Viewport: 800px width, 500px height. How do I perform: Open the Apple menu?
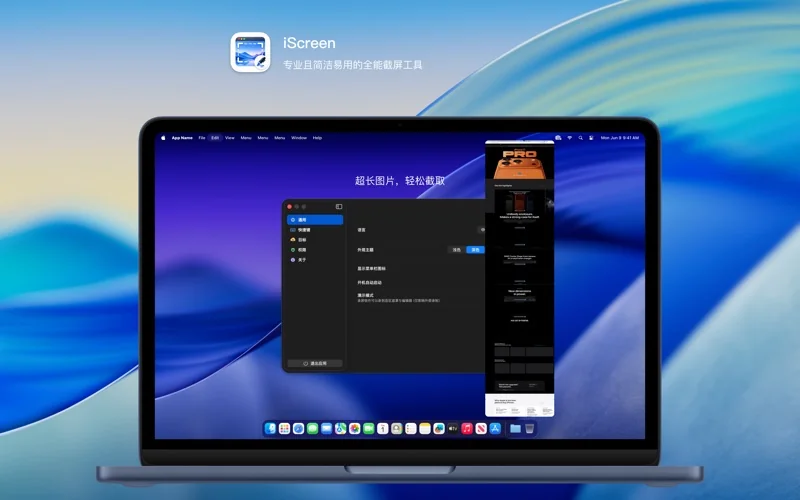point(163,138)
